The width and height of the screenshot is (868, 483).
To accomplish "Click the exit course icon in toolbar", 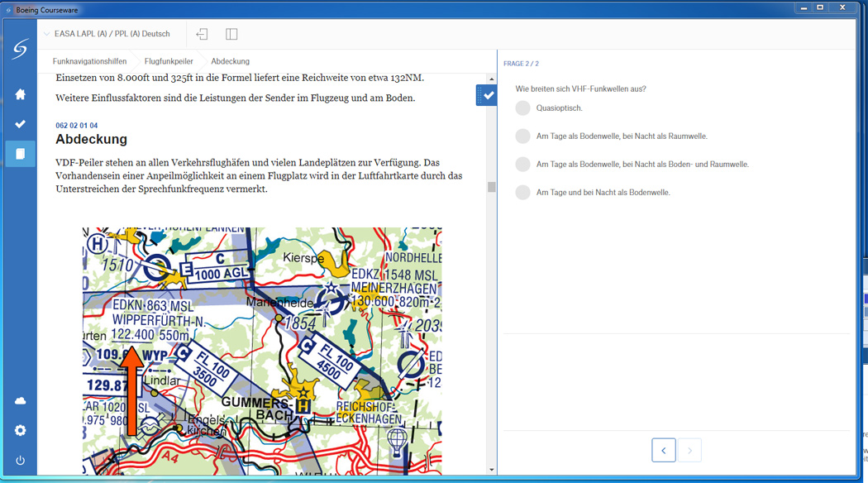I will pyautogui.click(x=202, y=34).
